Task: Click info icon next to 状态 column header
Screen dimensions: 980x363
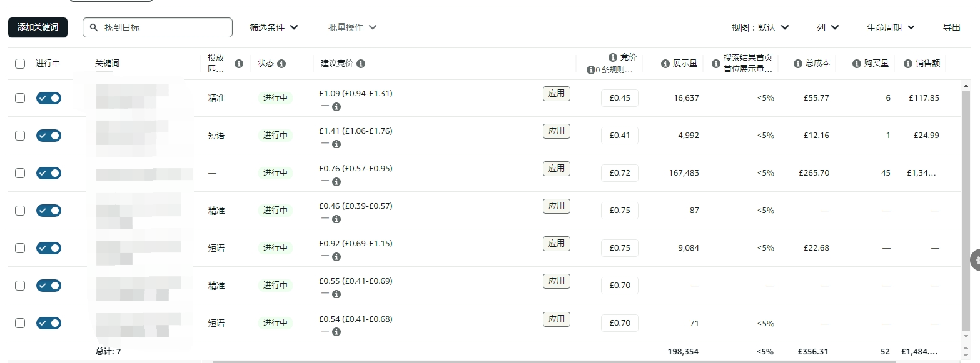Action: (281, 64)
